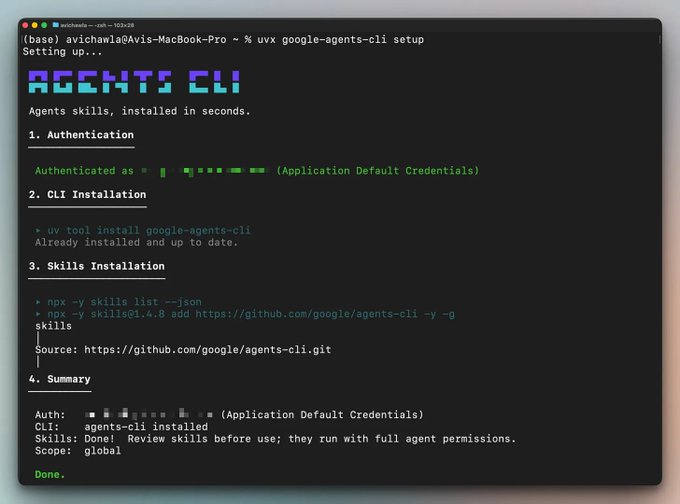The image size is (680, 504).
Task: Click the blue folder icon in title bar
Action: click(56, 25)
